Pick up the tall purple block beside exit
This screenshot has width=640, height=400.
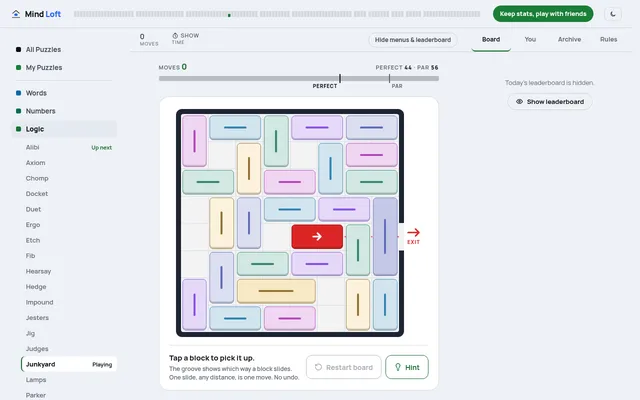click(x=385, y=236)
